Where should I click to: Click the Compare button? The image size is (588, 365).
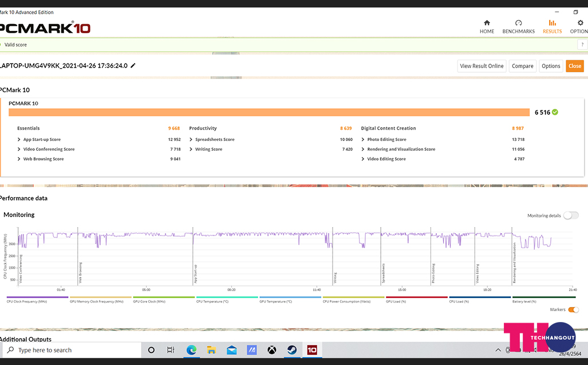522,66
